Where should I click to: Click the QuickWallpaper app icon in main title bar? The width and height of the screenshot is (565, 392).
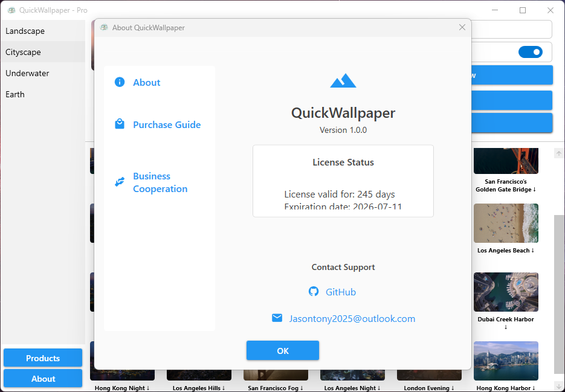click(x=11, y=10)
